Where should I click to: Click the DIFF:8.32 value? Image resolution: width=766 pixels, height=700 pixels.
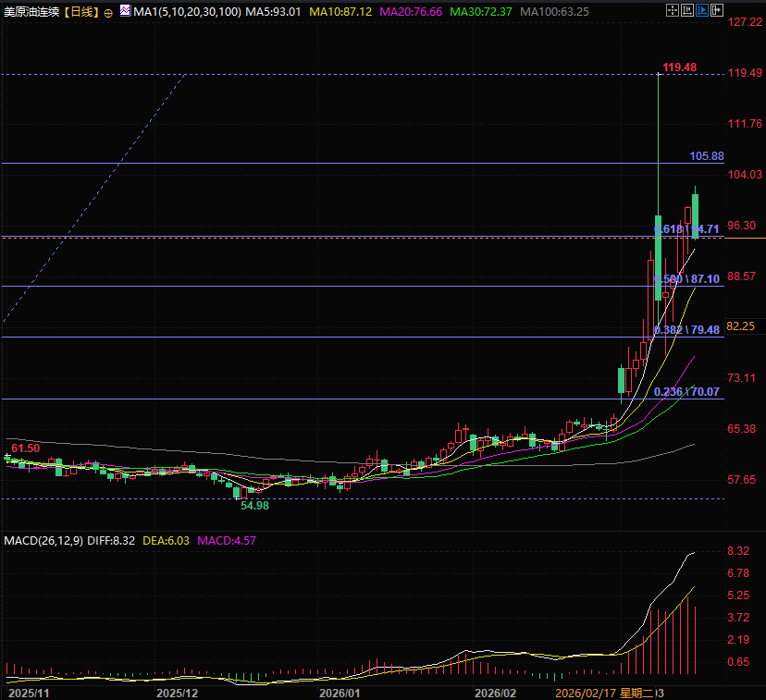[111, 541]
